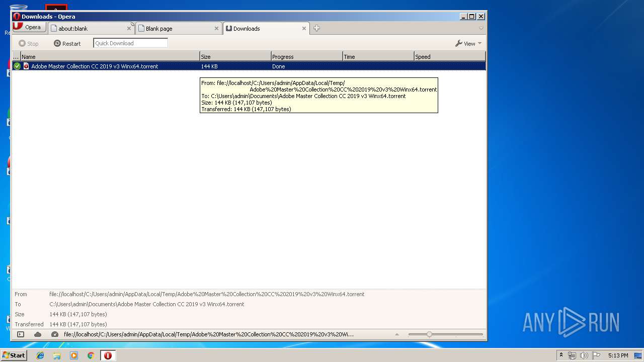Screen dimensions: 644x362
Task: Sort downloads by Name column
Action: (x=110, y=56)
